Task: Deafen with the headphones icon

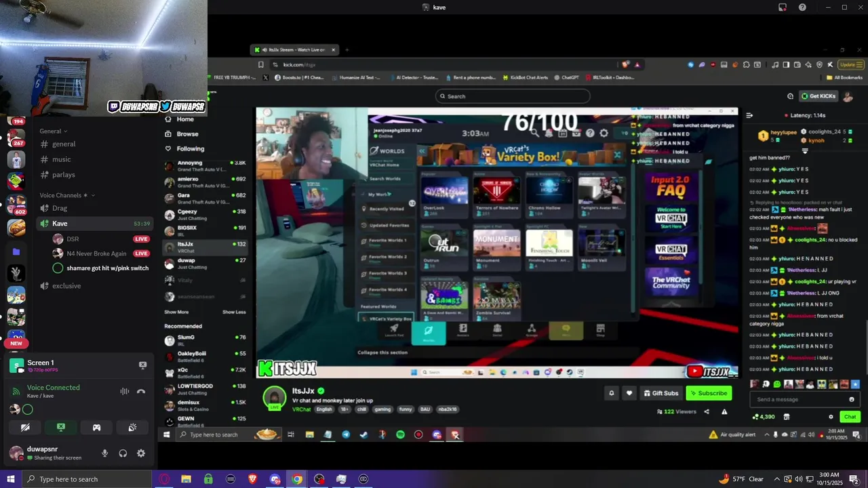Action: pyautogui.click(x=123, y=453)
